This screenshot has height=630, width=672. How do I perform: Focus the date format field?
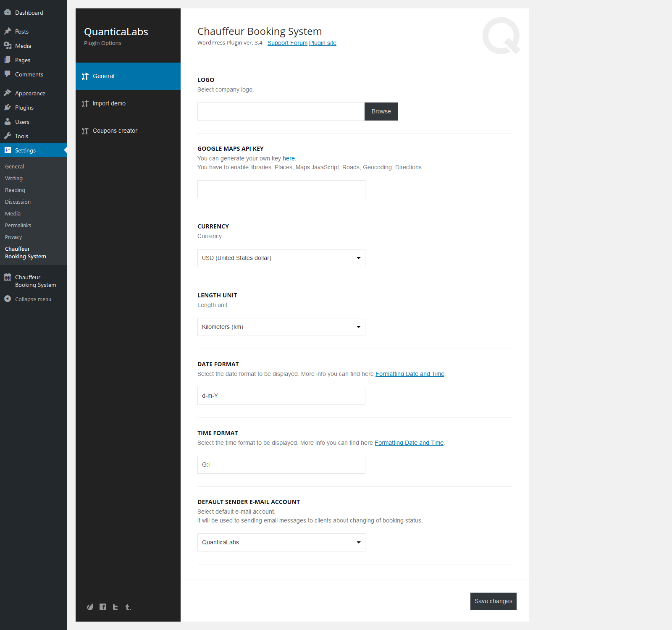coord(281,396)
